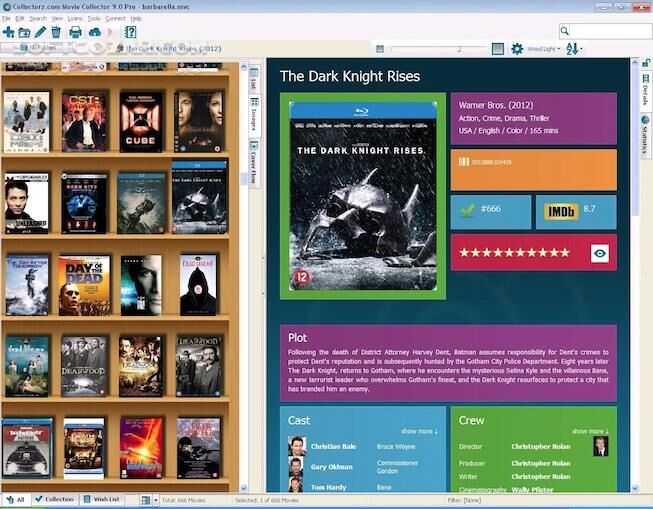Click the Director Christopher Nolan link

coord(541,447)
